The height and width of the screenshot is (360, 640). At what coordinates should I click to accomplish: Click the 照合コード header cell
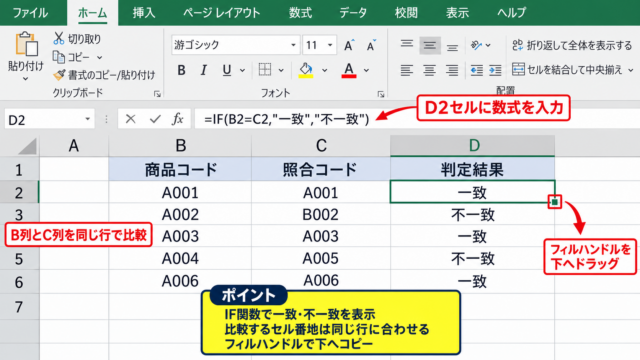tap(320, 169)
